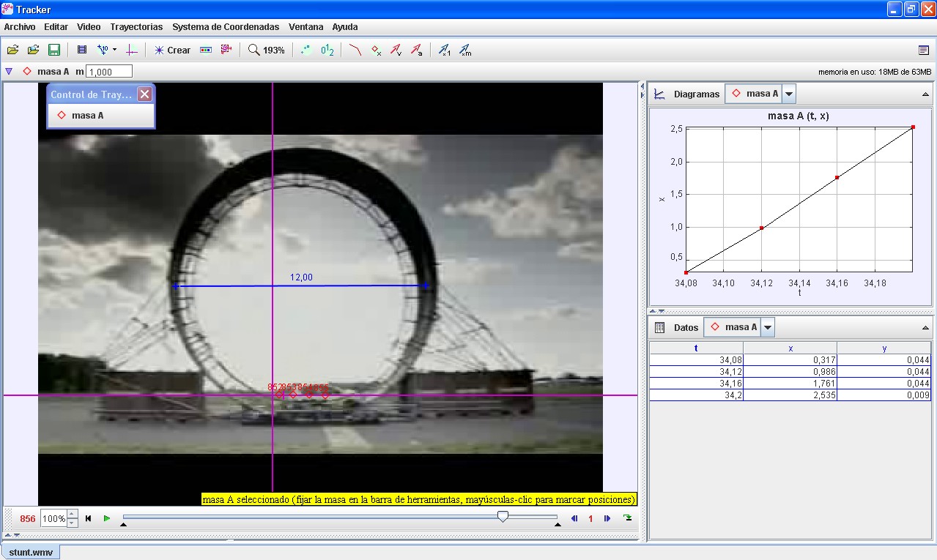Open the notes icon at toolbar right
The width and height of the screenshot is (937, 560).
click(x=923, y=50)
